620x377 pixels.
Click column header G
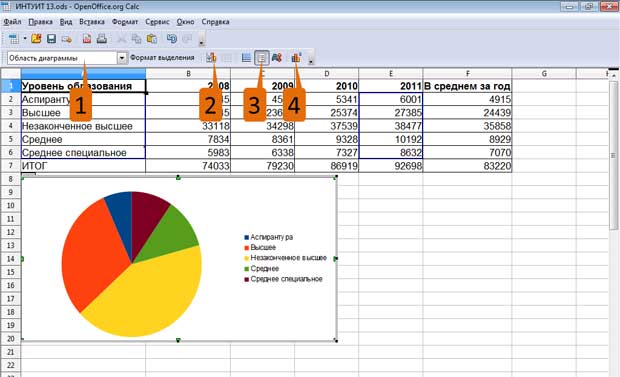(544, 74)
